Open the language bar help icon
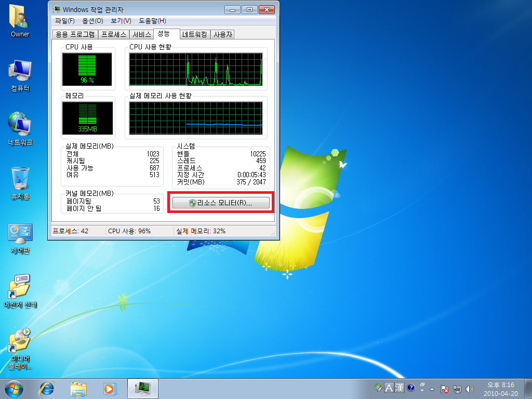The image size is (532, 399). (411, 388)
